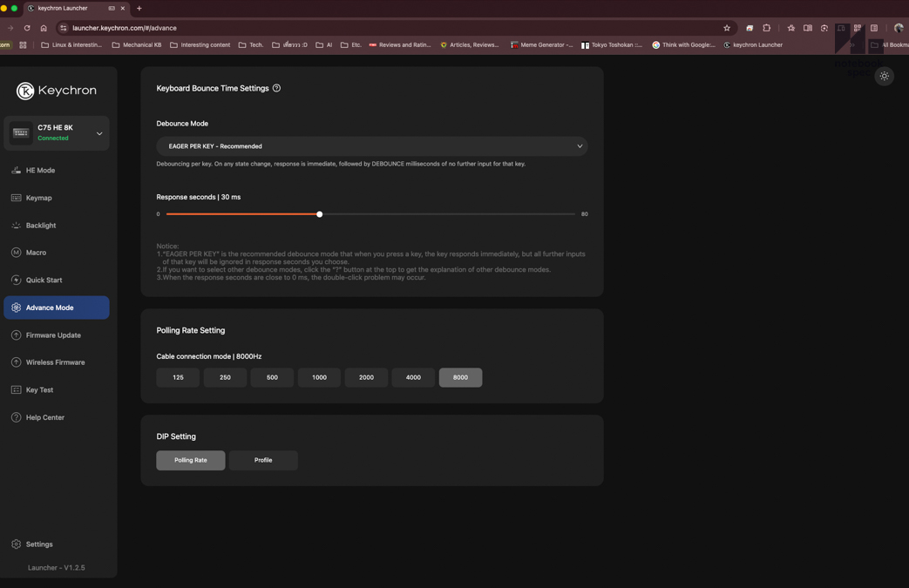Open the Debounce Mode dropdown

click(x=371, y=146)
